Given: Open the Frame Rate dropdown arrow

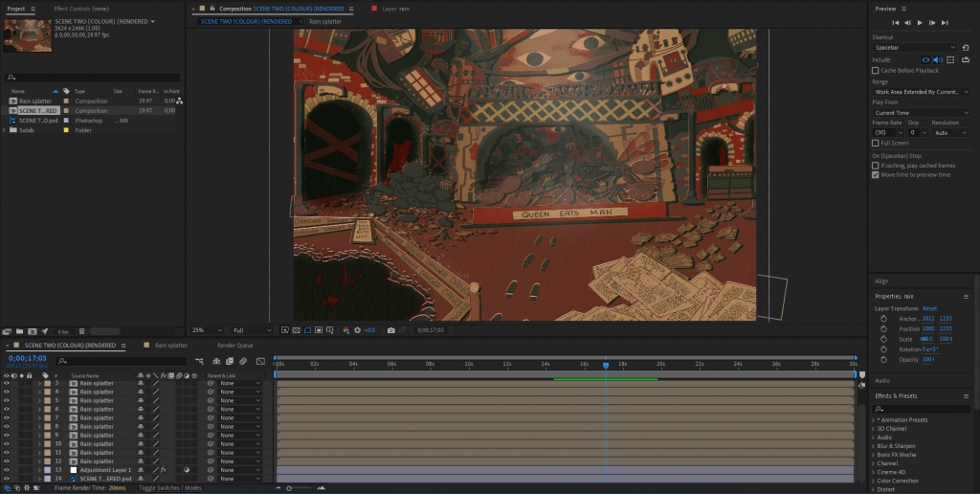Looking at the screenshot, I should click(x=900, y=132).
